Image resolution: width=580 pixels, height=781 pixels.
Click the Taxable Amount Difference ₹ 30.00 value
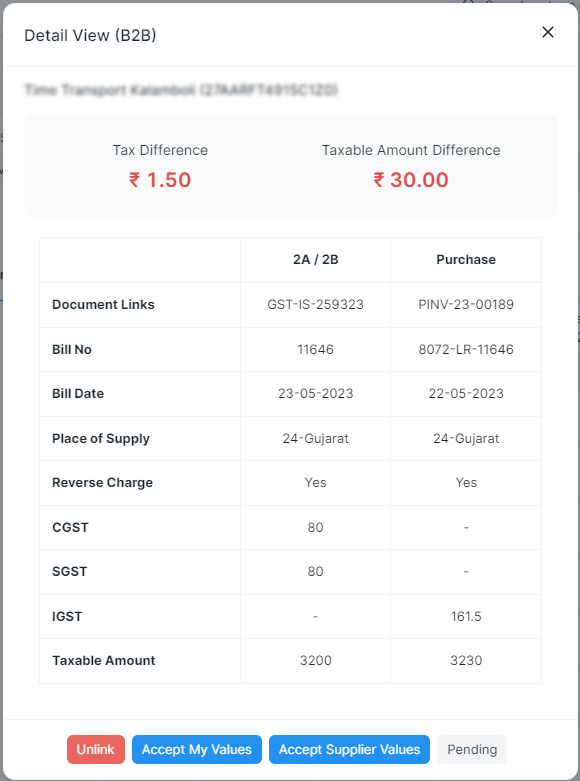point(411,180)
